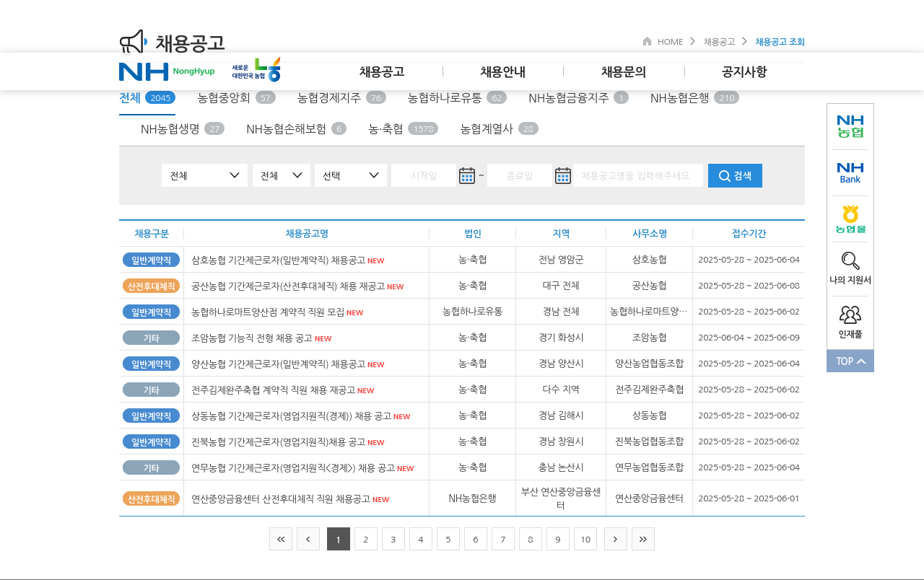Open 농협몰 sidebar shortcut

pos(850,219)
